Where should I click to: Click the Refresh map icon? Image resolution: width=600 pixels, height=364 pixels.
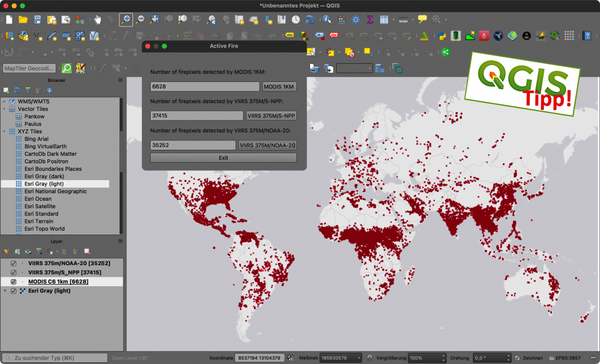(309, 19)
